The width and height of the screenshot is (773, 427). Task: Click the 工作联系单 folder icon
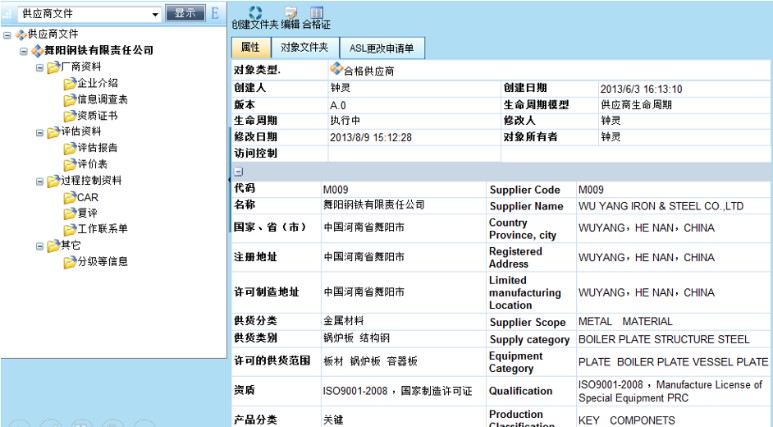(70, 230)
